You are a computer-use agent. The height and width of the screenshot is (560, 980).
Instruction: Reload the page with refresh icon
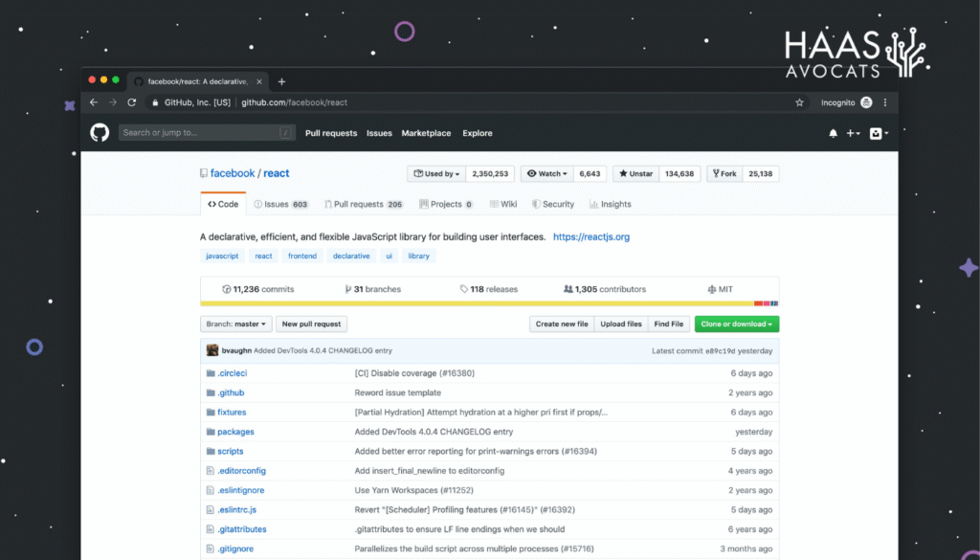click(132, 102)
